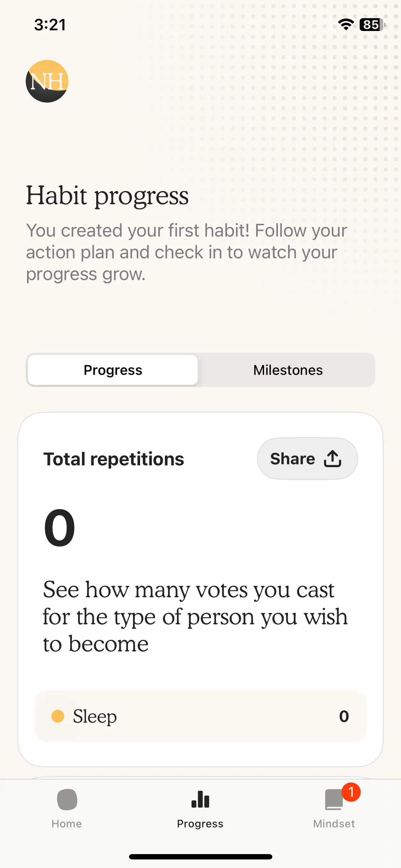The image size is (401, 868).
Task: Tap the Sleep repetition count of 0
Action: 344,716
